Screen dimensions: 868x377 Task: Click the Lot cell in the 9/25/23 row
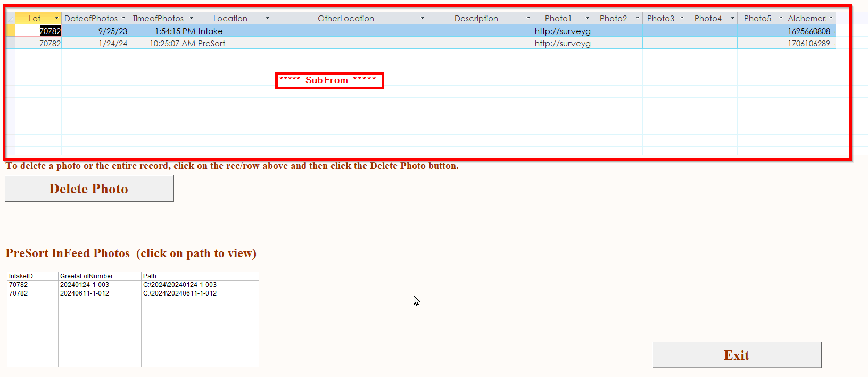38,31
